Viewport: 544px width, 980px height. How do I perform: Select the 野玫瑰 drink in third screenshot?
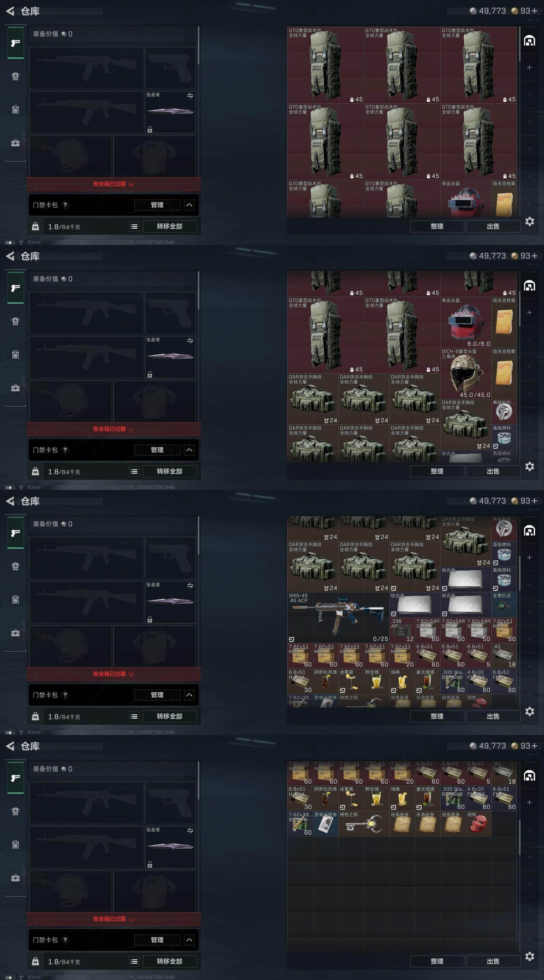click(377, 681)
